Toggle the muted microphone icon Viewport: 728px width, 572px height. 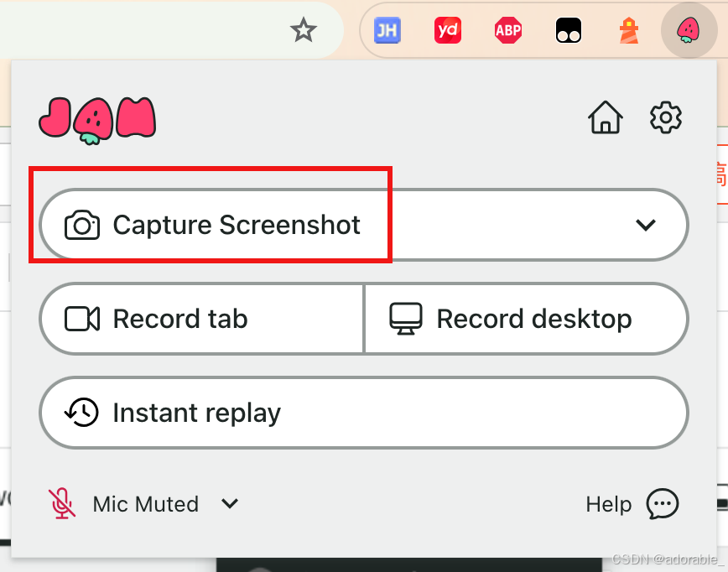click(x=62, y=504)
